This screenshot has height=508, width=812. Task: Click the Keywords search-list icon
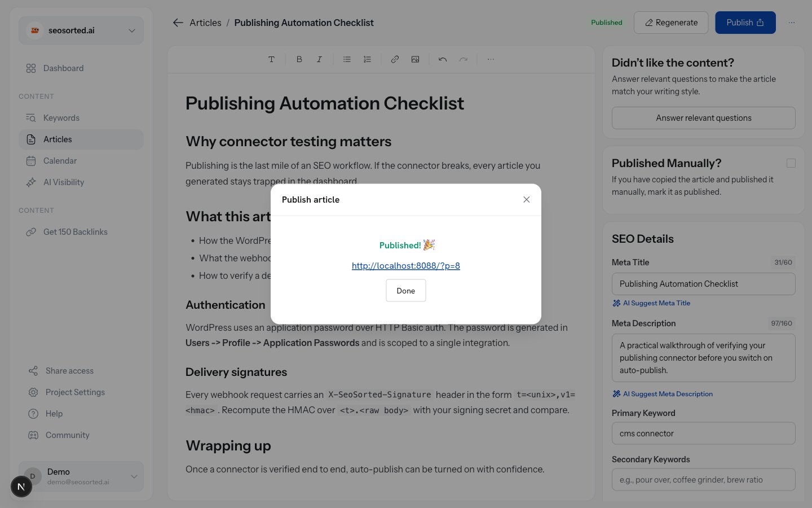(31, 118)
